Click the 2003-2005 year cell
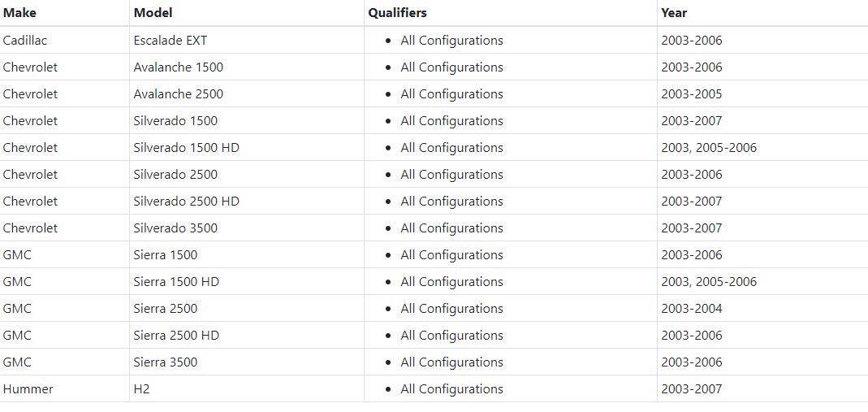868x412 pixels. [x=691, y=94]
